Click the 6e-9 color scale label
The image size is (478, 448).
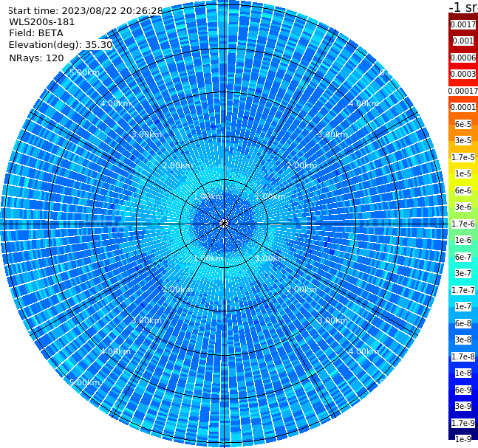click(x=463, y=390)
